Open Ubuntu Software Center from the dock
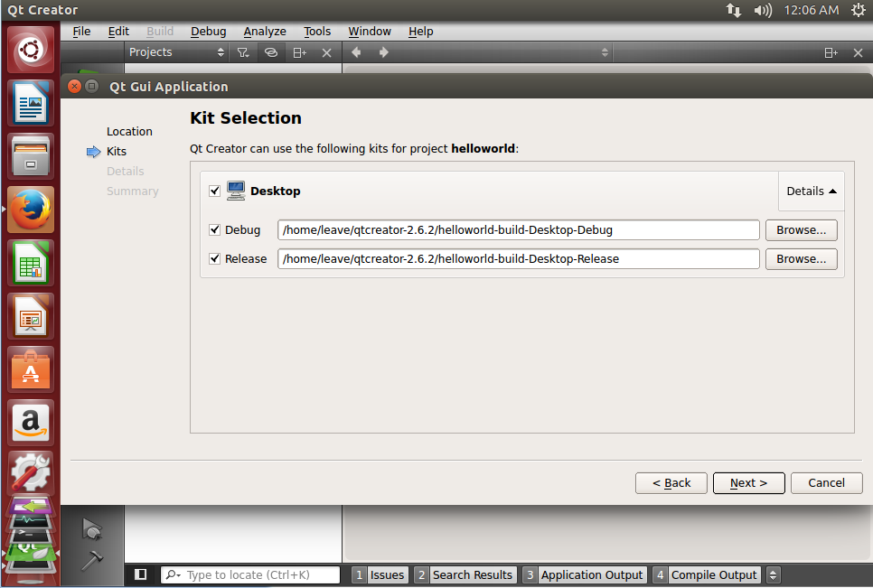Screen dimensions: 873x588 pos(31,370)
